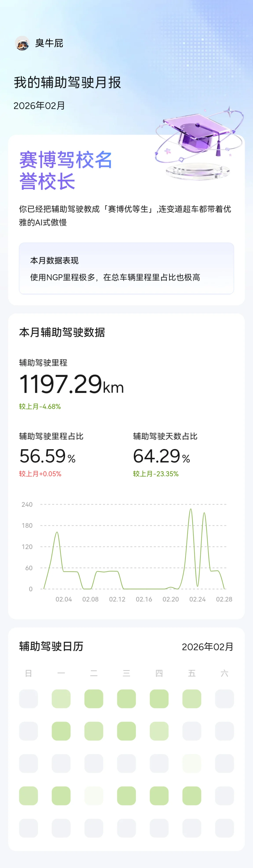Viewport: 253px width, 868px height.
Task: Select the fourth-row Sunday calendar cell
Action: (x=28, y=796)
